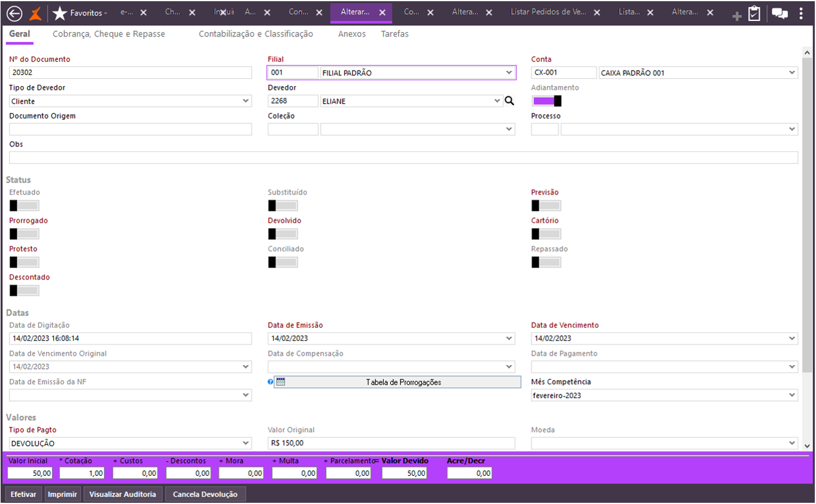Click the Imprimir button
Viewport: 816px width, 504px height.
click(x=63, y=494)
